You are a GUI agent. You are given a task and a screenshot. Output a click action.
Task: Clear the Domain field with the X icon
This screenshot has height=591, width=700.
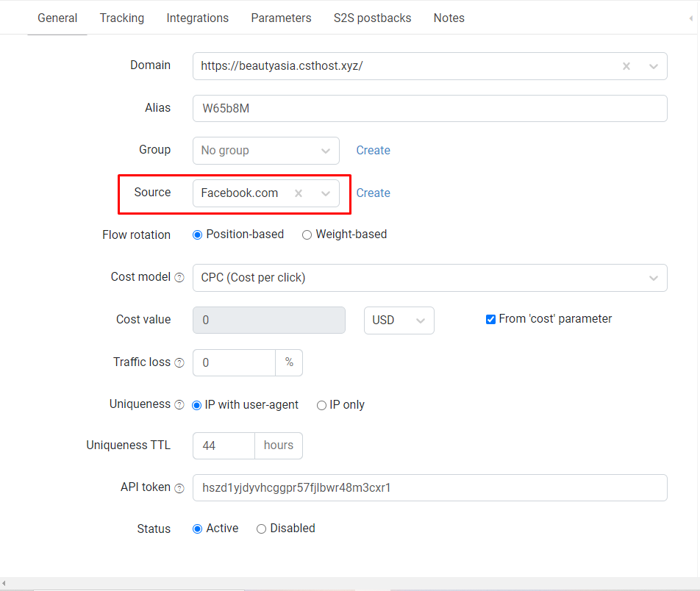[x=626, y=66]
